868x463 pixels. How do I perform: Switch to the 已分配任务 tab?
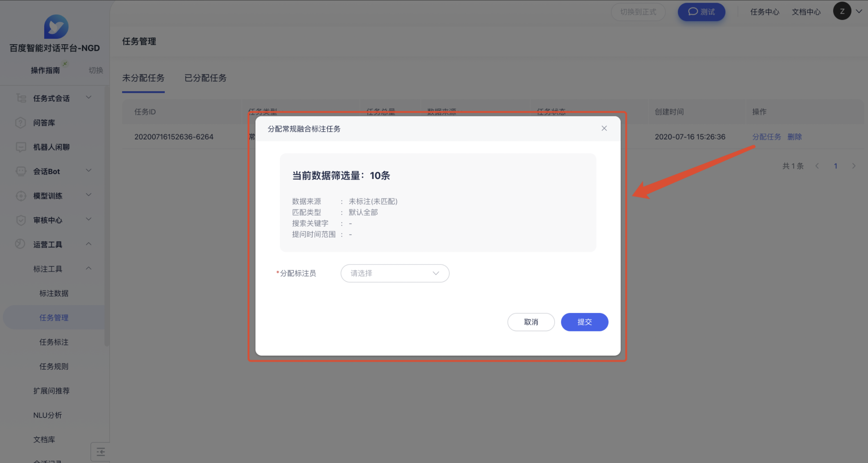[205, 78]
